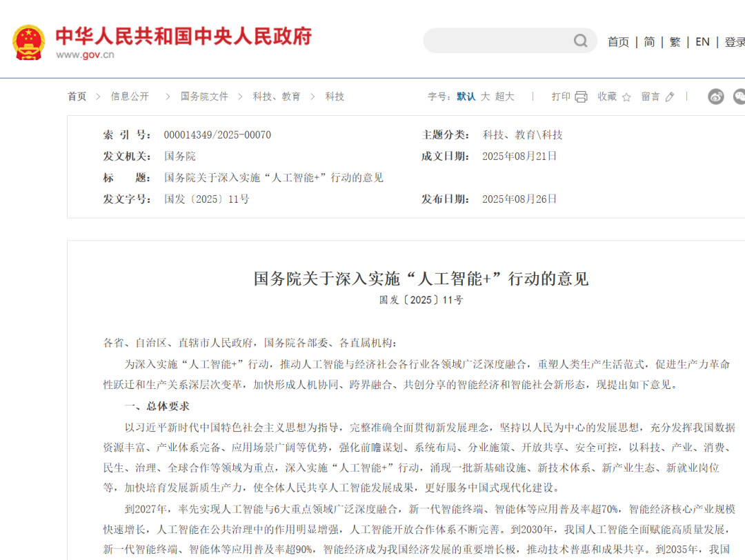Screen dimensions: 745x560
Task: Open the 科技、教育 breadcrumb category
Action: click(x=276, y=97)
